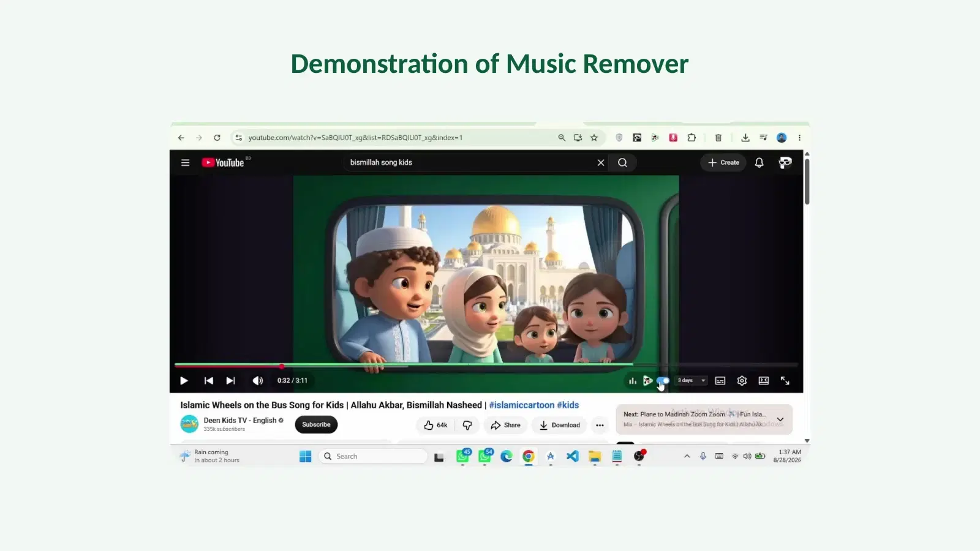Open the #kids hashtag link

point(568,405)
